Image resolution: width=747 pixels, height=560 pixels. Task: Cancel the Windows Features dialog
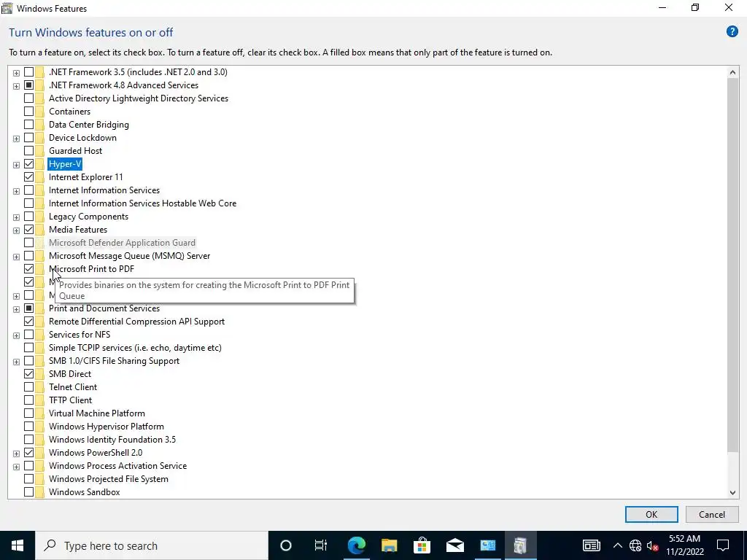[712, 514]
